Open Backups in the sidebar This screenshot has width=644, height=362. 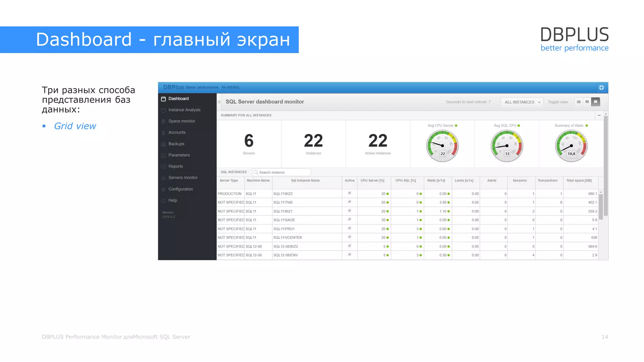coord(176,144)
